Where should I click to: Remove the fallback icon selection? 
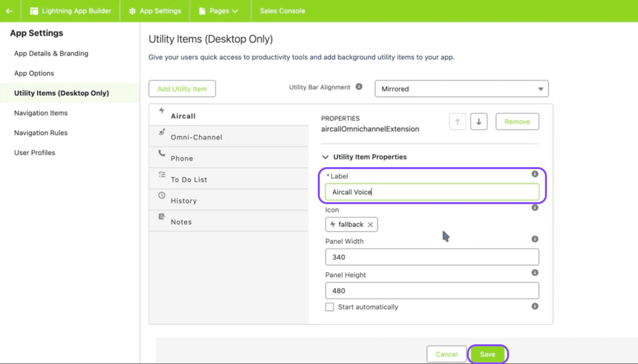pos(370,225)
